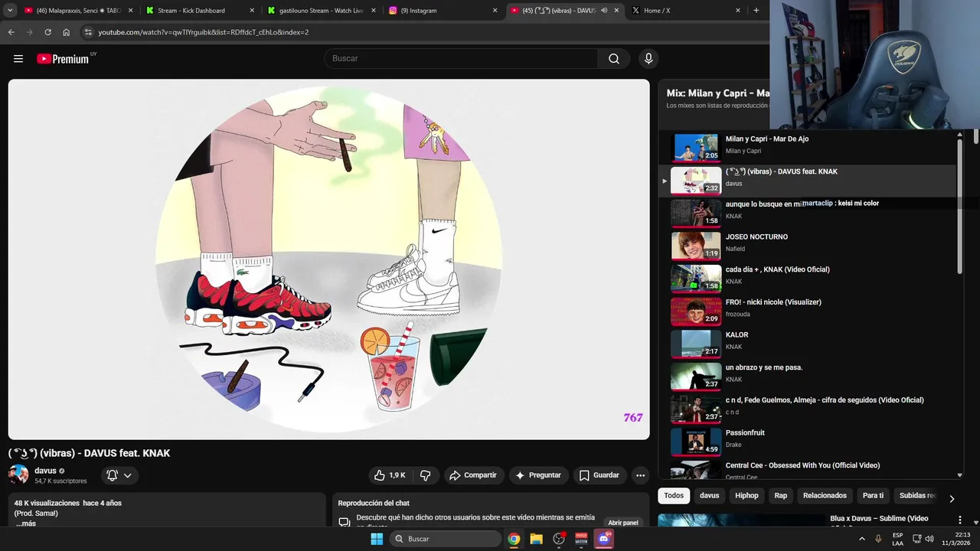Play 'un abrazo y se me pasa.'

pos(807,377)
